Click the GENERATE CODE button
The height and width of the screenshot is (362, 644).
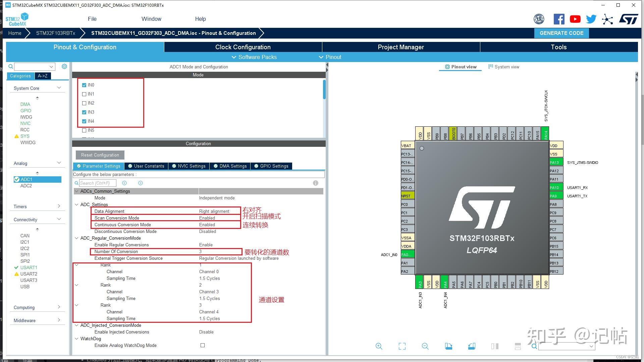click(x=561, y=33)
